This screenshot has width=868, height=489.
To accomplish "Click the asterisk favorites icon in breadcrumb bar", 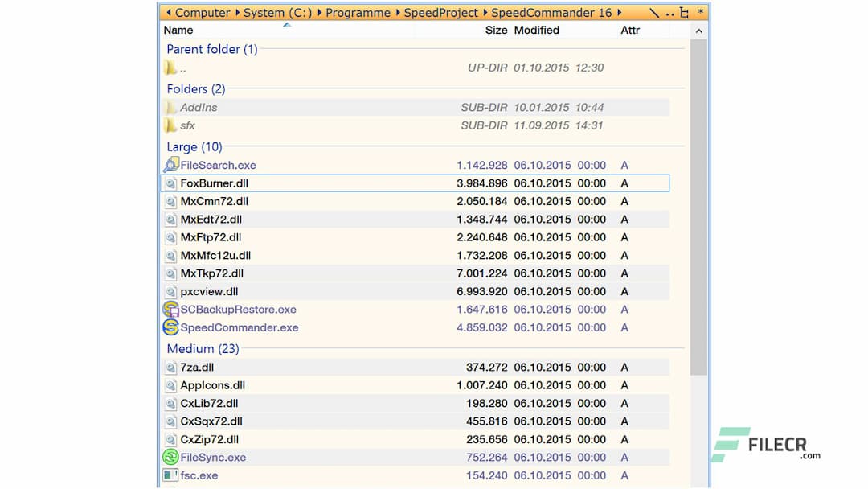I will [x=700, y=13].
